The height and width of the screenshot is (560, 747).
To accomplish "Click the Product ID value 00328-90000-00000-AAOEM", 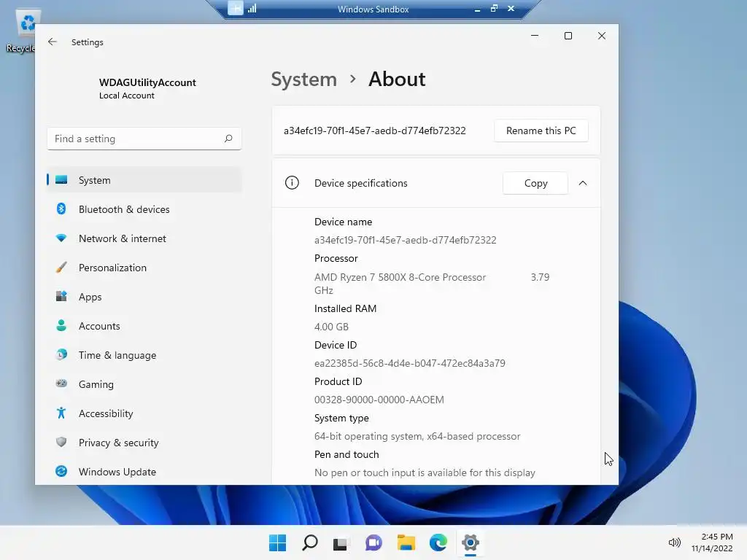I will tap(379, 400).
